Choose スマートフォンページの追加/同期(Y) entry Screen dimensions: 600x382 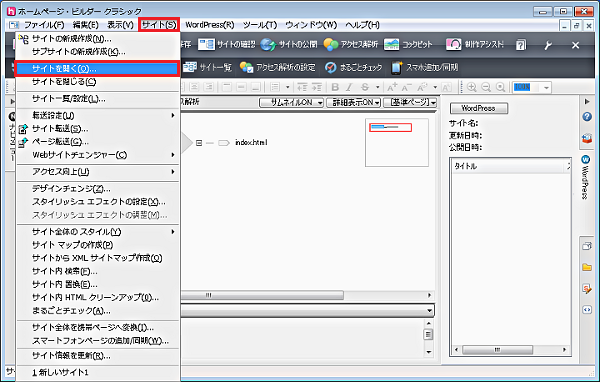coord(97,341)
